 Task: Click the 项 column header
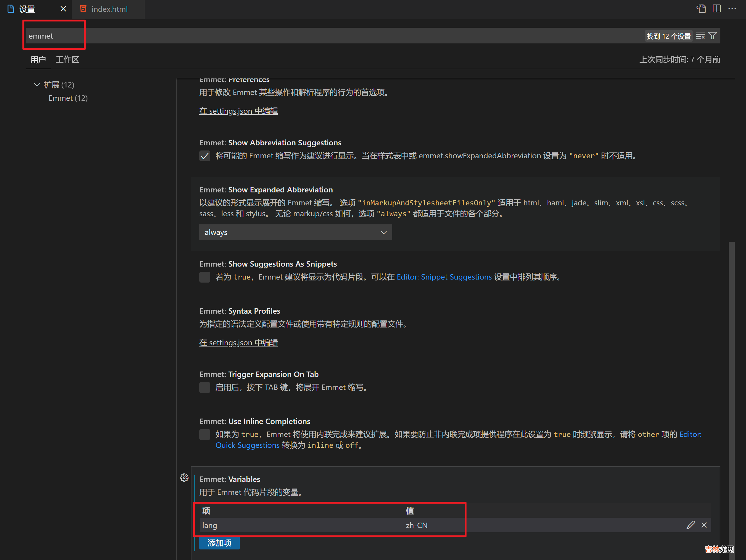coord(206,511)
